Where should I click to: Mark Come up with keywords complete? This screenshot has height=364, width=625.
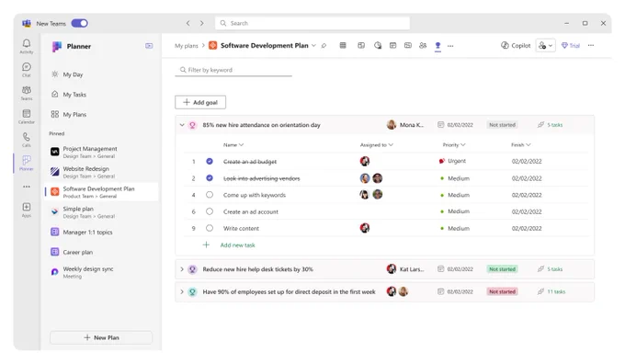pos(210,195)
